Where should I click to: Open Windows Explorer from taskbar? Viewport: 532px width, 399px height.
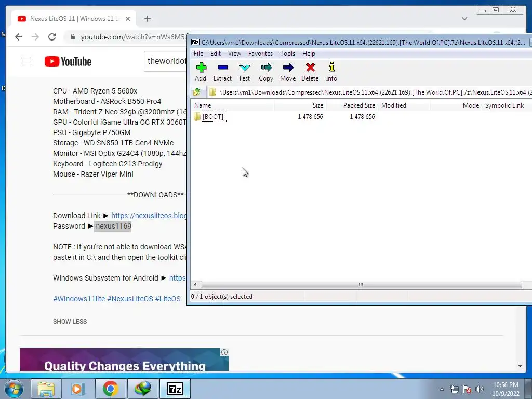(x=46, y=389)
